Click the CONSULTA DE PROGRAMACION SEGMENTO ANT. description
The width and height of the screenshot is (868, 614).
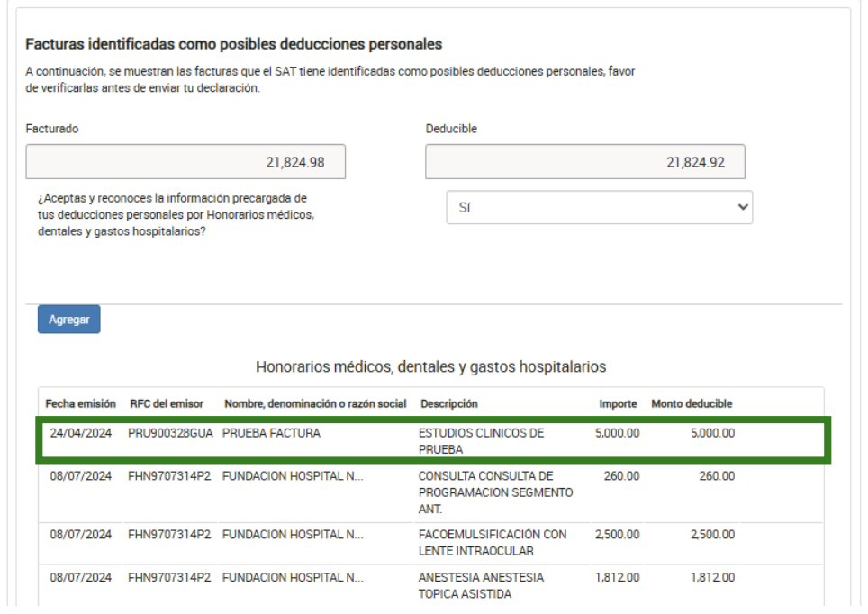pyautogui.click(x=495, y=492)
